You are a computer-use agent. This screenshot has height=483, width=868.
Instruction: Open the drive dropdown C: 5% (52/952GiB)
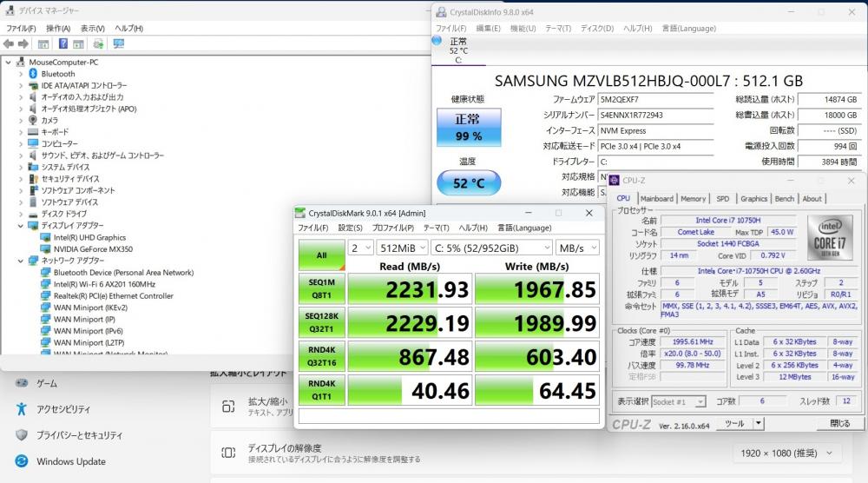[x=491, y=248]
